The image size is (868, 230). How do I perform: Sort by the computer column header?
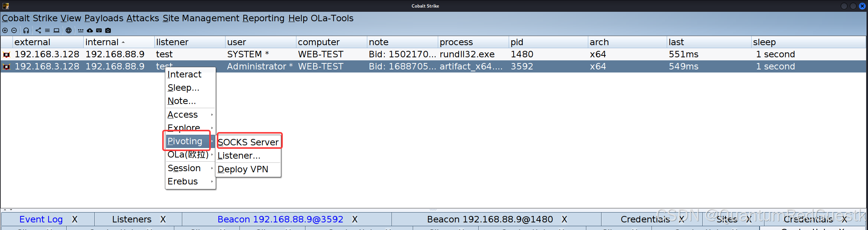pyautogui.click(x=331, y=42)
